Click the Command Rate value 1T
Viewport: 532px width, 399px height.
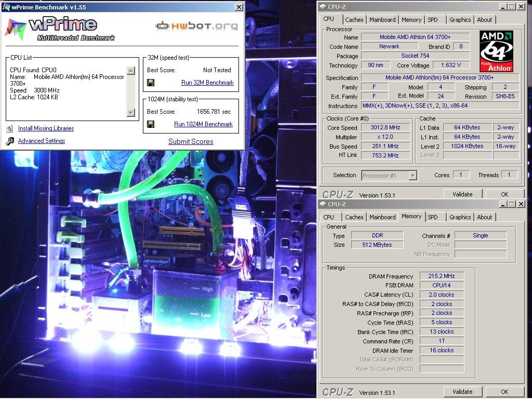coord(442,341)
